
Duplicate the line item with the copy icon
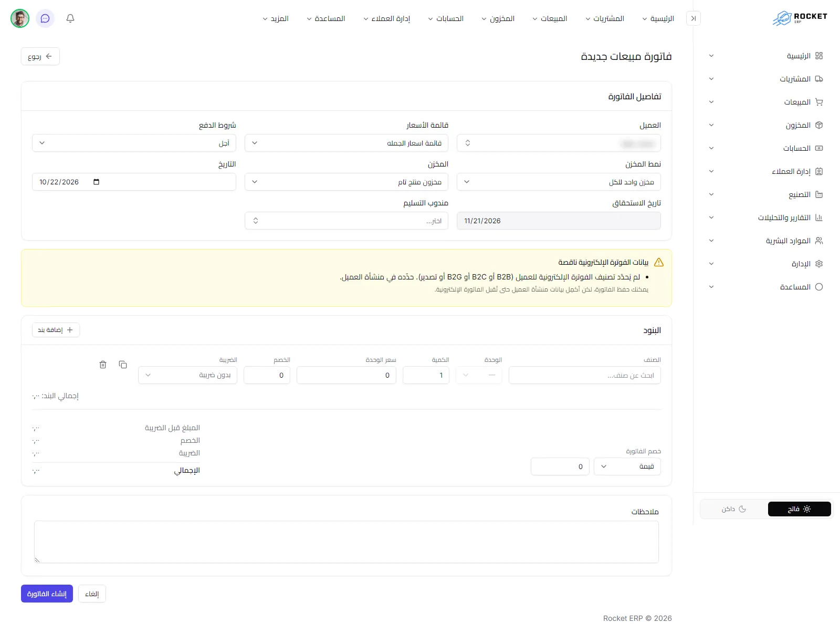(123, 365)
